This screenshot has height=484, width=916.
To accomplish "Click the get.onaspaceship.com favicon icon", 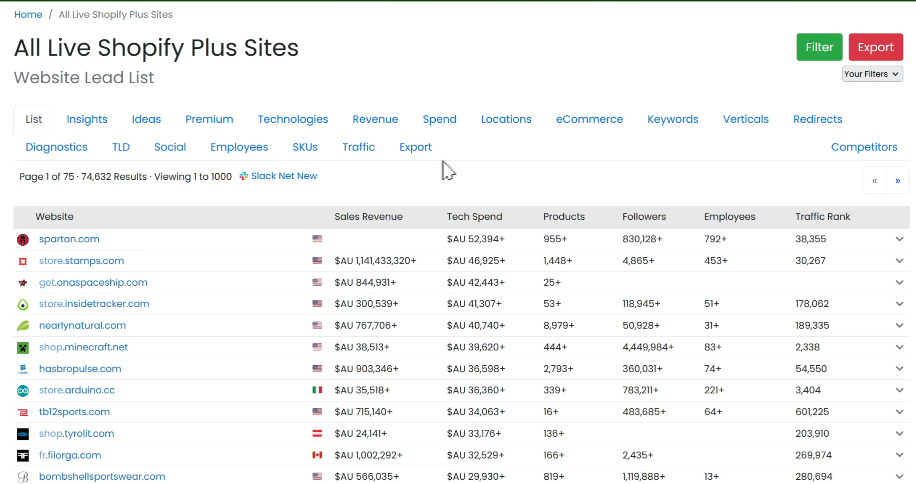I will tap(23, 283).
